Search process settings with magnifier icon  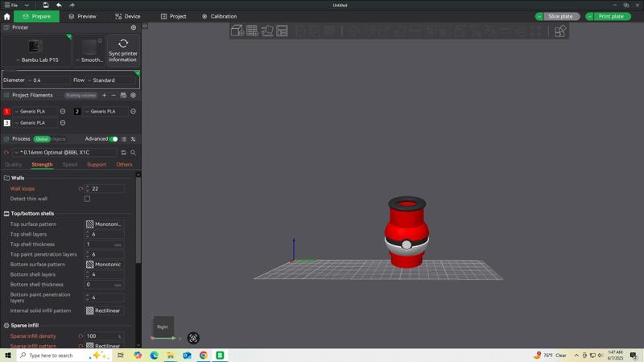pyautogui.click(x=133, y=152)
